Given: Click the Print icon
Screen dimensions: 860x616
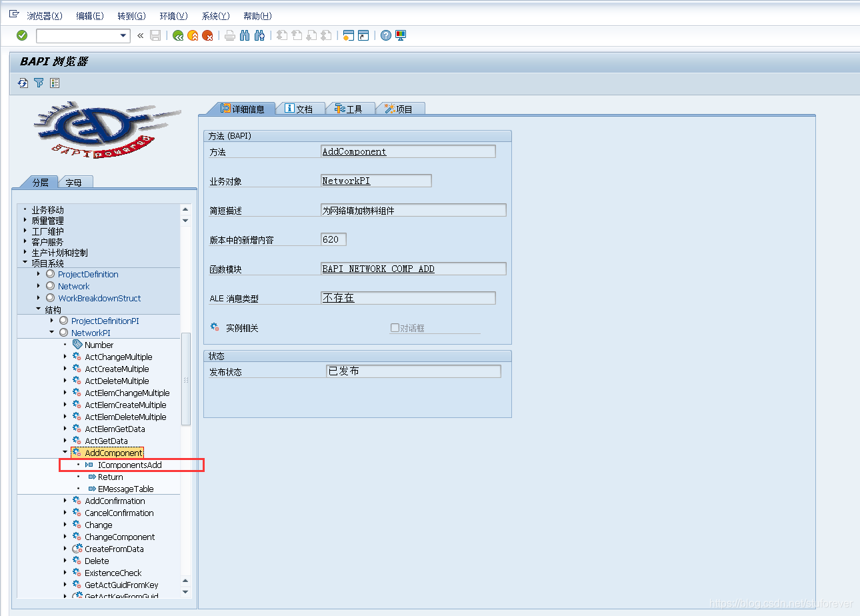Looking at the screenshot, I should click(x=230, y=35).
